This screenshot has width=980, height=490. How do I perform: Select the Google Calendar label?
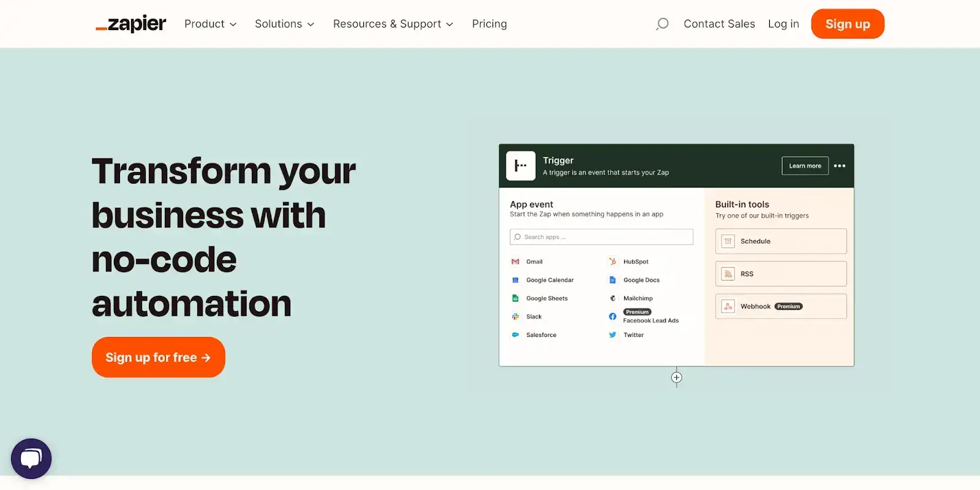(550, 280)
